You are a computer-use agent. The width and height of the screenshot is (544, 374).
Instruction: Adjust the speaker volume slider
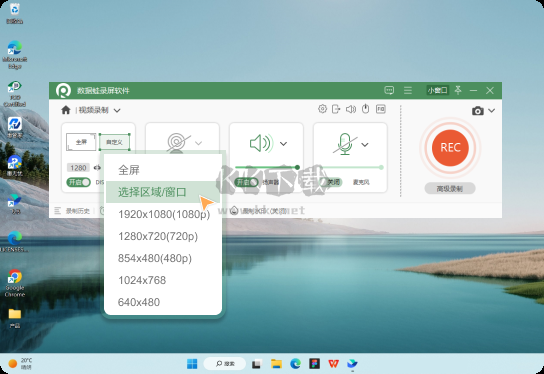(266, 167)
